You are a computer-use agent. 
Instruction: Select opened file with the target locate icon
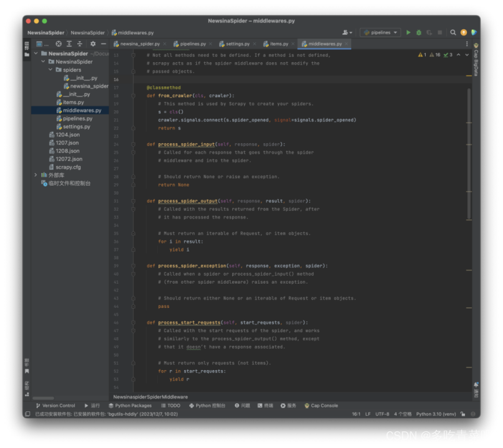(59, 44)
